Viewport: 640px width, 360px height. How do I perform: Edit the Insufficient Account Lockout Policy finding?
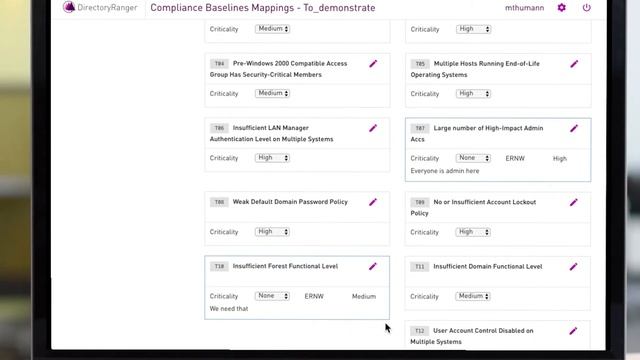point(574,202)
